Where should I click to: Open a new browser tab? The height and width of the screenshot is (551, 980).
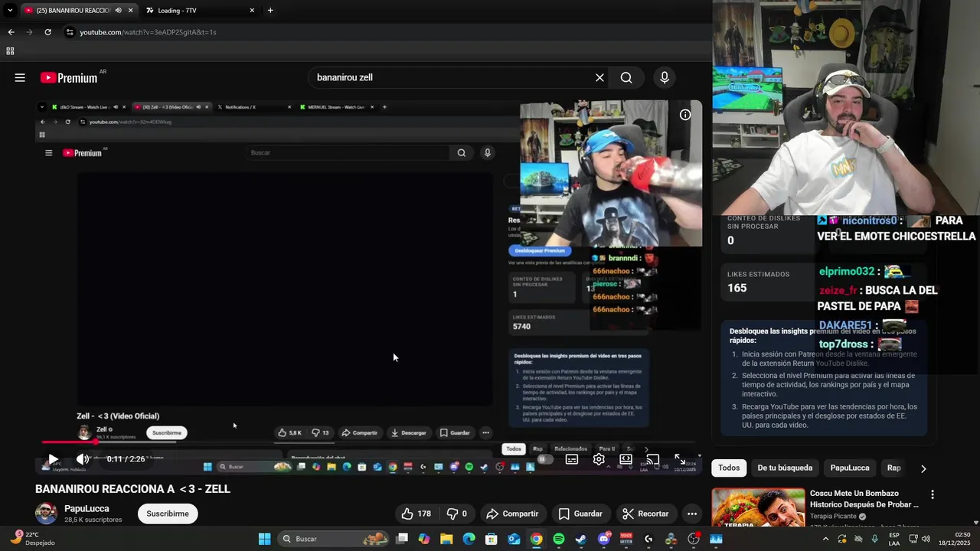point(270,11)
